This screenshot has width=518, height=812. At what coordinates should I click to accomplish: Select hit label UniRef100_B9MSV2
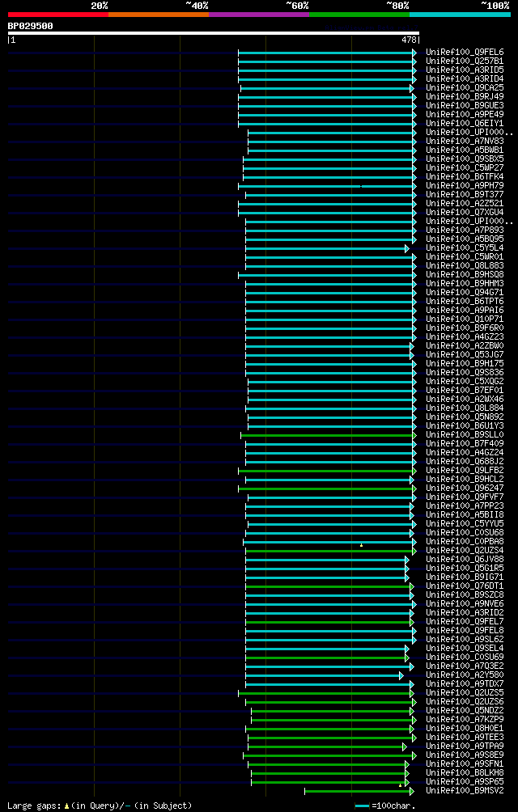[465, 790]
